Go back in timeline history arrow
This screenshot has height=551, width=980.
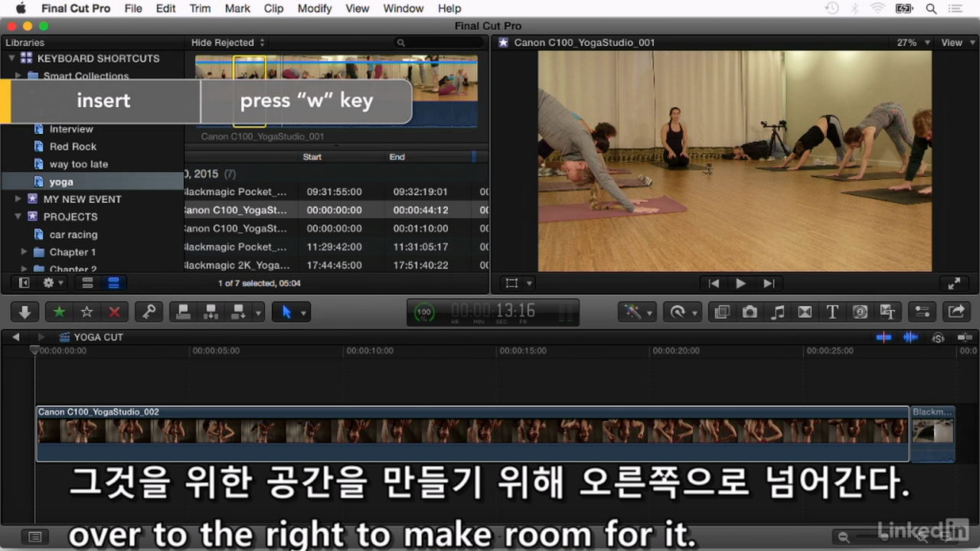point(15,337)
